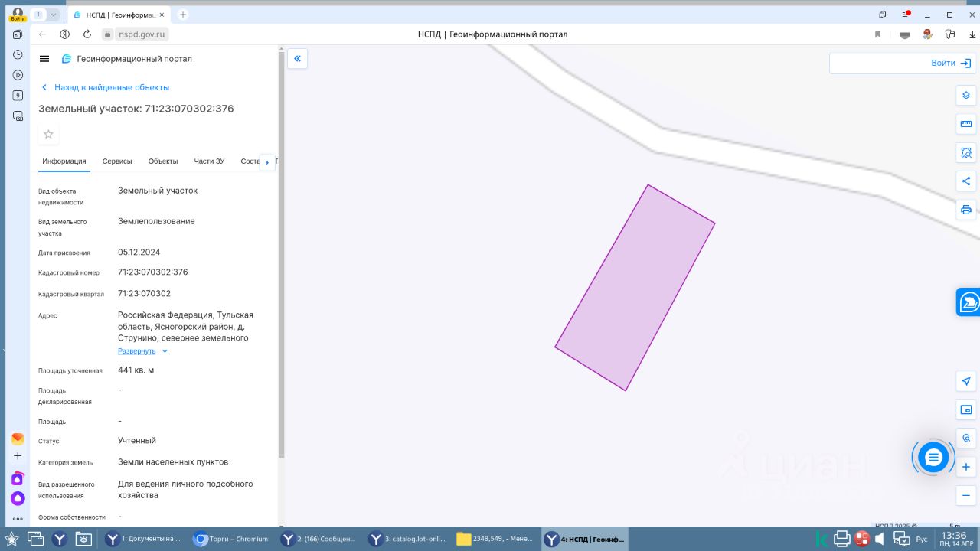Image resolution: width=980 pixels, height=551 pixels.
Task: Switch to Торги – Chromium taskbar window
Action: click(231, 539)
